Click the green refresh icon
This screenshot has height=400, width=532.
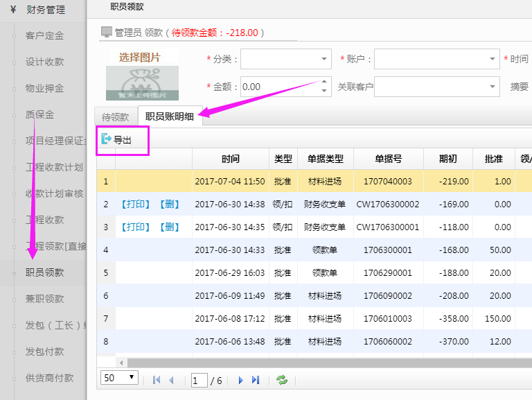pos(282,380)
